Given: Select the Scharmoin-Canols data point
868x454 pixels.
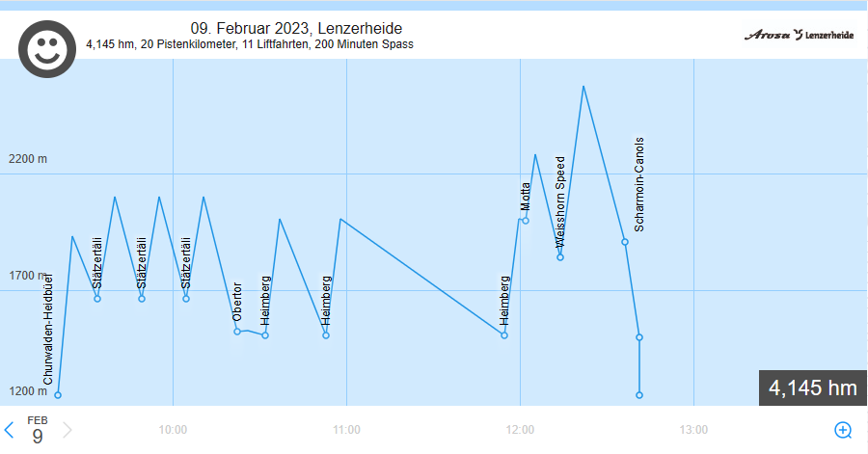Looking at the screenshot, I should [625, 242].
